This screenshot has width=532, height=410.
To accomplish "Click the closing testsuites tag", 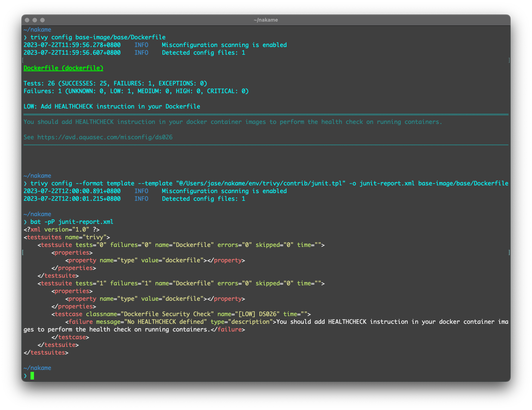I will [x=46, y=353].
